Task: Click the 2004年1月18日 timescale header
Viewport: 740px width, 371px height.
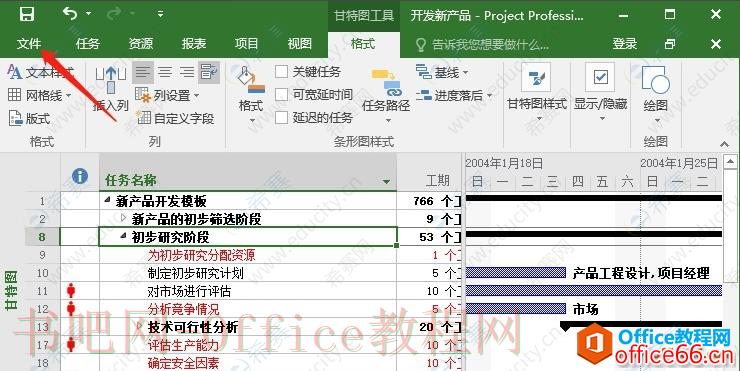Action: pos(504,164)
